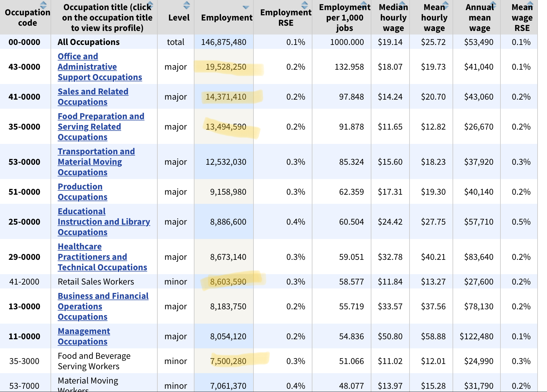The image size is (547, 392).
Task: Select highlighted employment value 19,528,250
Action: click(x=226, y=67)
